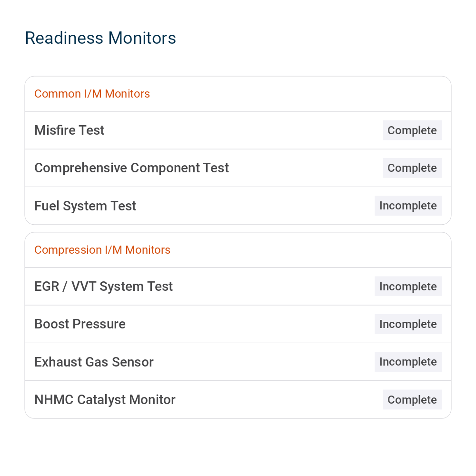
Task: Click Incomplete badge for Exhaust Gas Sensor
Action: click(408, 362)
